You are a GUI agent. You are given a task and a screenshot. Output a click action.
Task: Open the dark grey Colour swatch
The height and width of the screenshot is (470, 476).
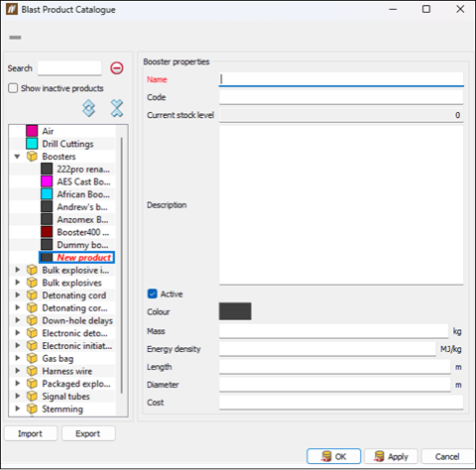(235, 311)
